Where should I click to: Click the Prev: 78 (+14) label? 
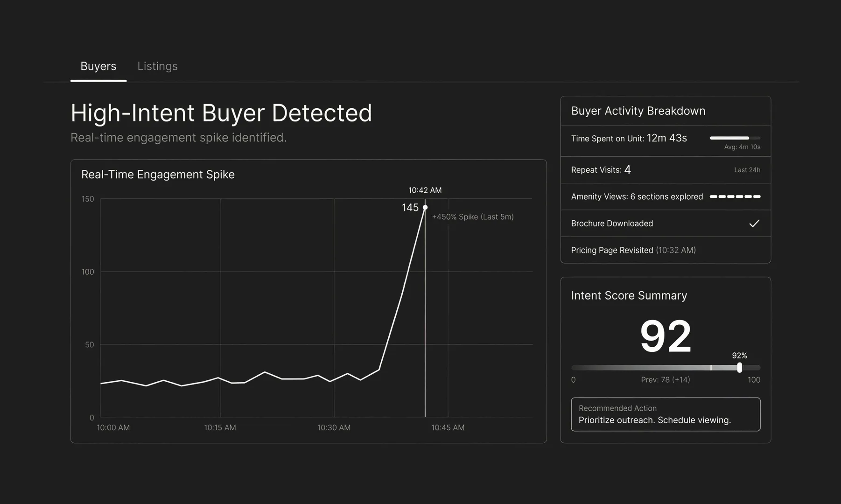click(666, 379)
